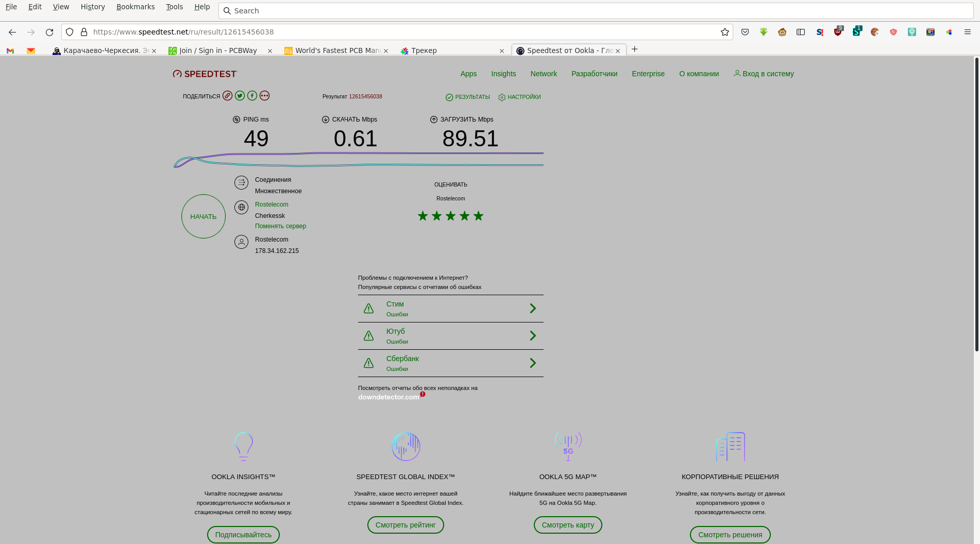Click the first star rating for Rostelecom
This screenshot has width=980, height=544.
click(423, 216)
